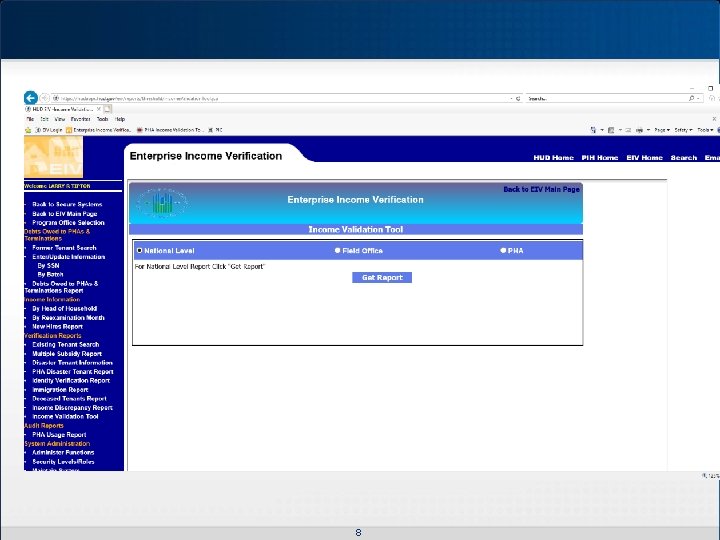Image resolution: width=720 pixels, height=540 pixels.
Task: Open Deceased Tenants Report link
Action: 69,399
